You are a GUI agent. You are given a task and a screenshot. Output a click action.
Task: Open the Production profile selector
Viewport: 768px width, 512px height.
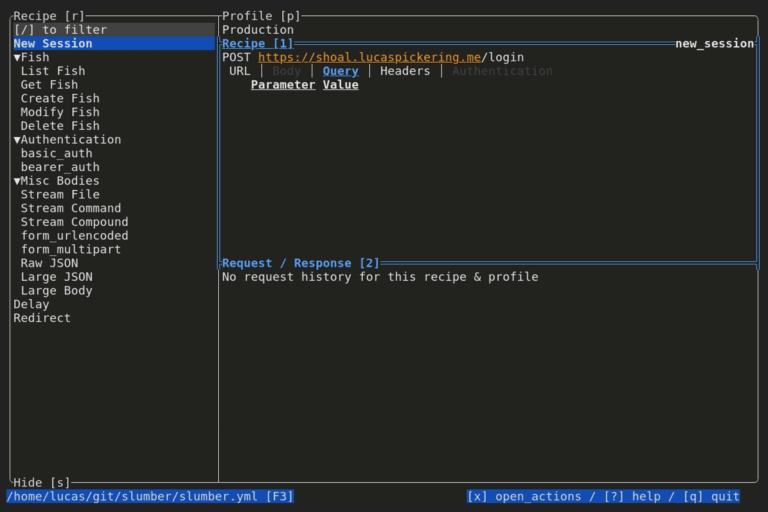click(x=258, y=30)
